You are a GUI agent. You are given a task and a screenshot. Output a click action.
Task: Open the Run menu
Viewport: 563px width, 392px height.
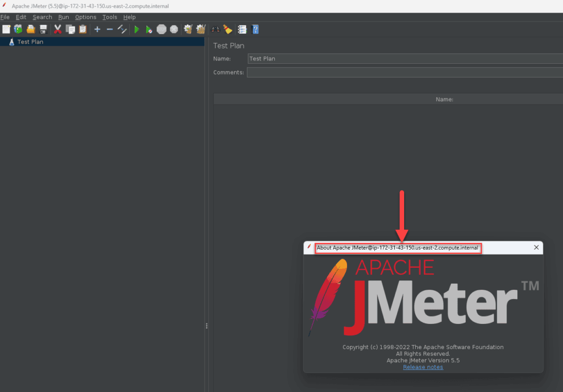(x=63, y=17)
